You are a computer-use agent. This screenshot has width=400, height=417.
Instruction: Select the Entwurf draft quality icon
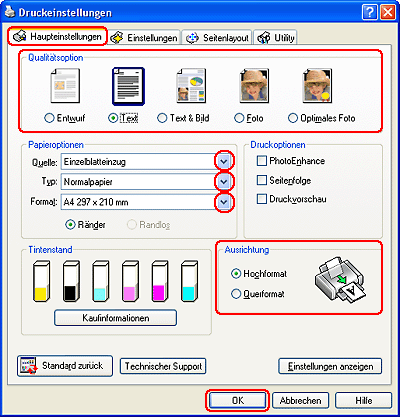coord(65,86)
